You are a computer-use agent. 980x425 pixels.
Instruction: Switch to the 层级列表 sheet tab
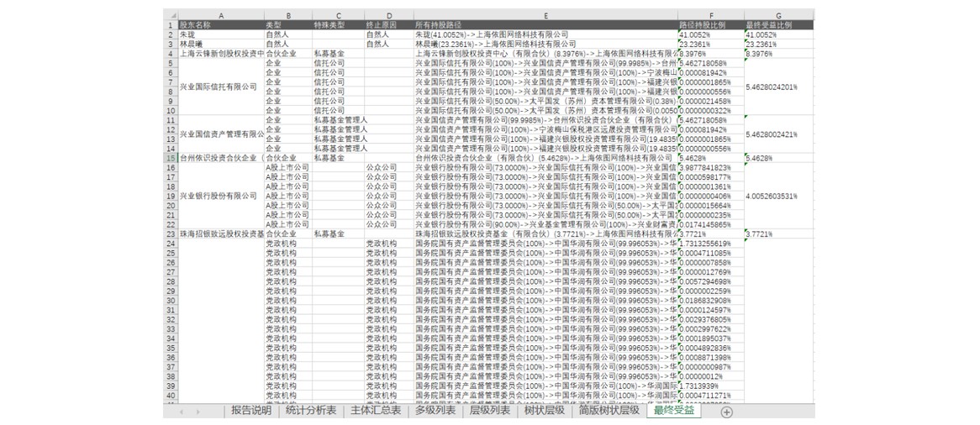point(489,411)
